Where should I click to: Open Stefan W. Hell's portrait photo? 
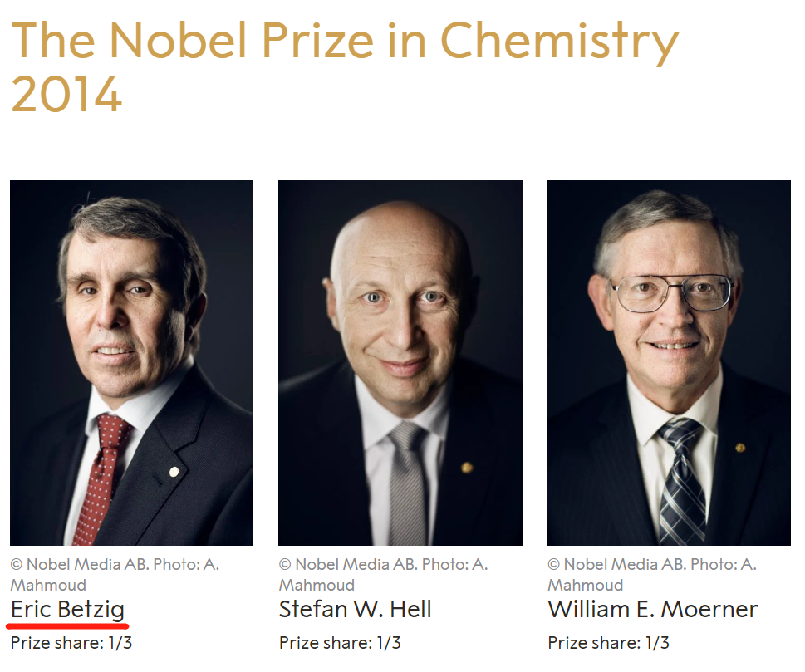(400, 362)
